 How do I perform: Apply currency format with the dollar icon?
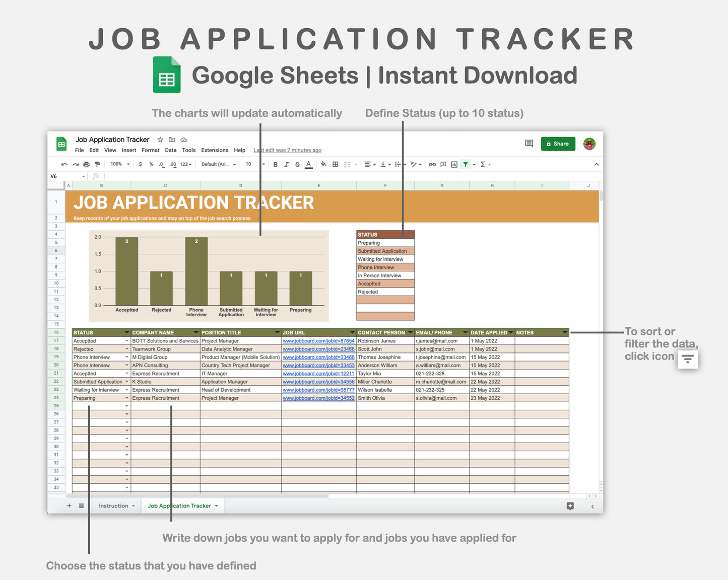(141, 164)
